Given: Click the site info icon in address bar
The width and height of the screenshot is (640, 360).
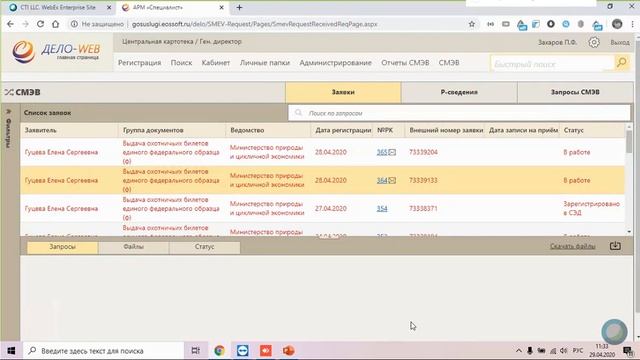Looking at the screenshot, I should click(74, 24).
